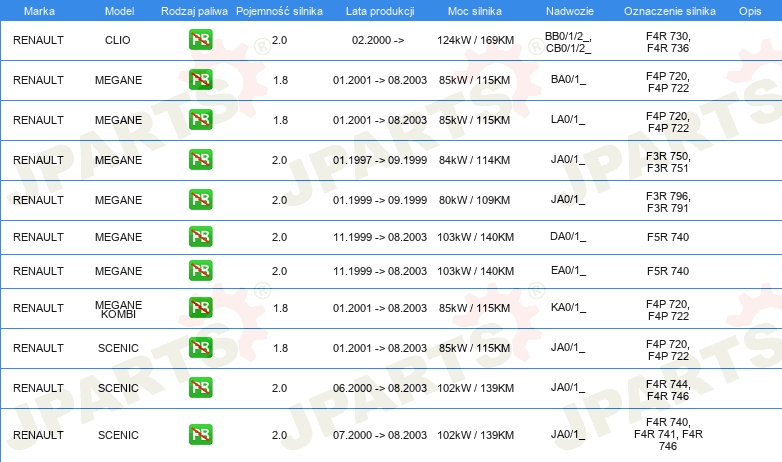Click the fuel icon in the MEGANE DA0/1_ row
The height and width of the screenshot is (462, 782).
tap(200, 236)
